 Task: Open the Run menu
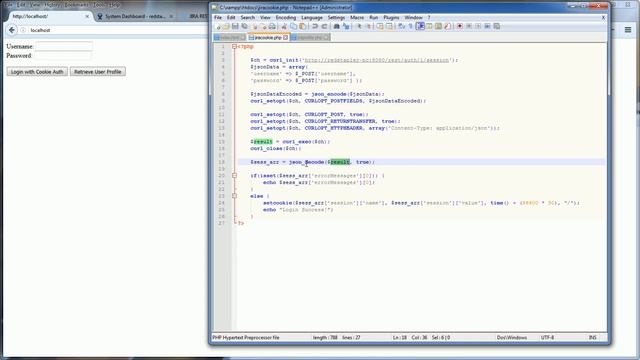pyautogui.click(x=373, y=18)
